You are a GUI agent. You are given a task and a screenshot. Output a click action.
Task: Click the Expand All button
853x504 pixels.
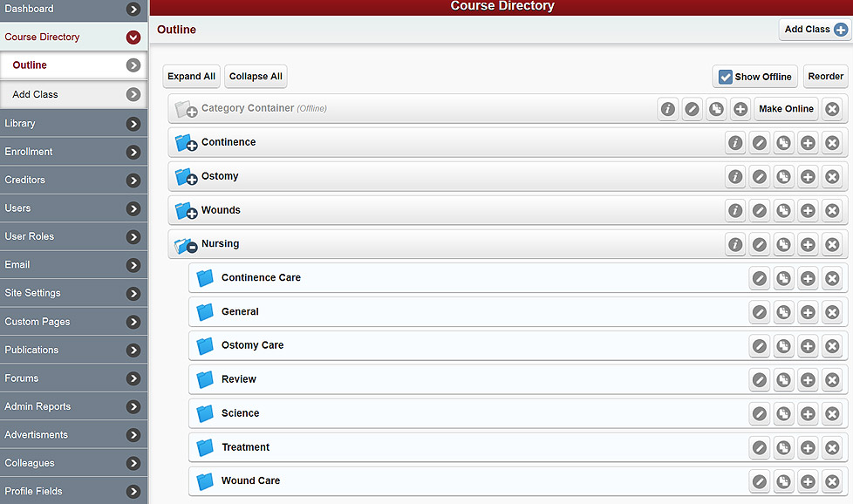click(192, 77)
